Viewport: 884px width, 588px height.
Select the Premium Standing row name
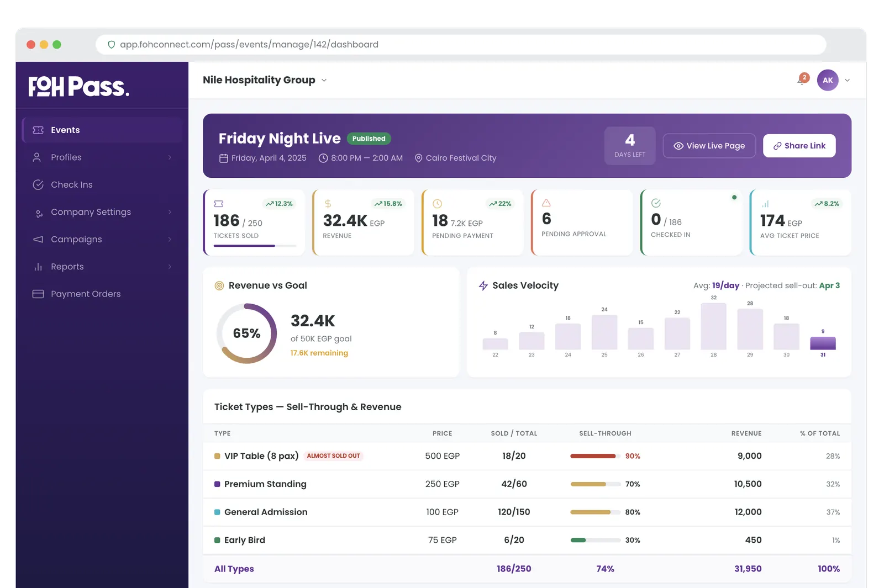(x=265, y=484)
